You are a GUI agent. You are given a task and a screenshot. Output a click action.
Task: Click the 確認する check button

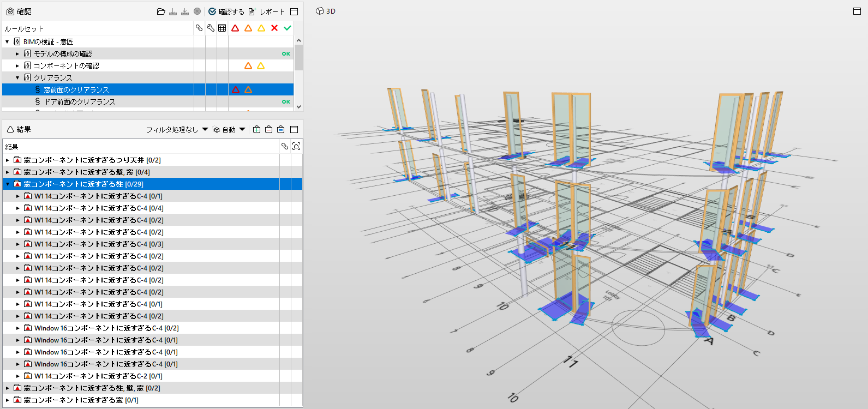pos(226,11)
